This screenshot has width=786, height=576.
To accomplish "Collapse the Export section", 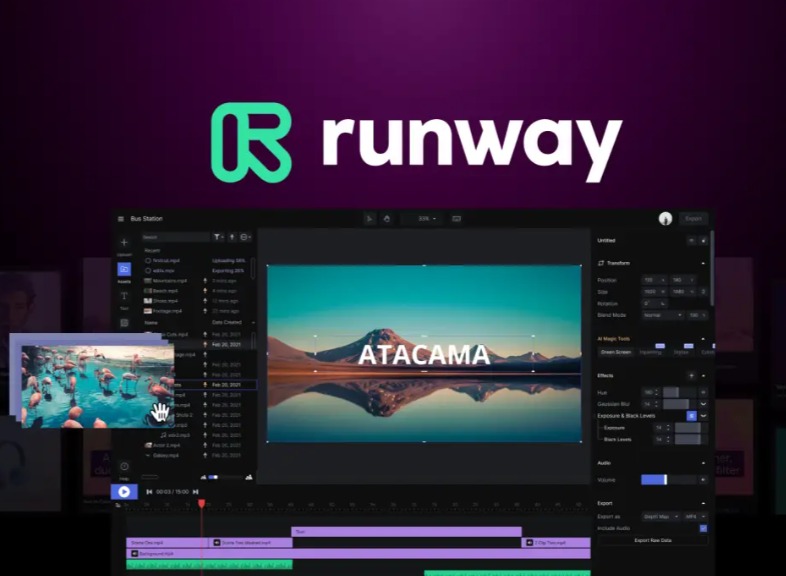I will click(x=703, y=503).
